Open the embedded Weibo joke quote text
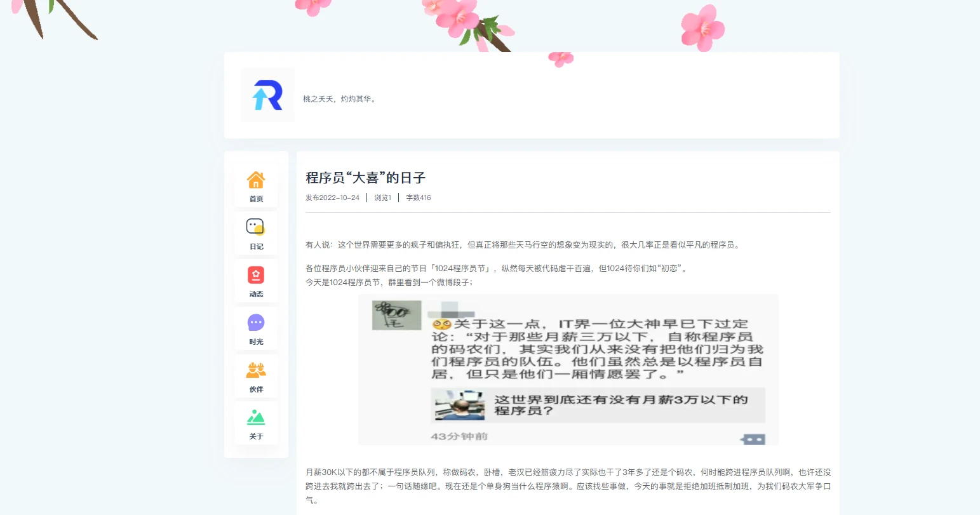This screenshot has height=515, width=980. [597, 349]
